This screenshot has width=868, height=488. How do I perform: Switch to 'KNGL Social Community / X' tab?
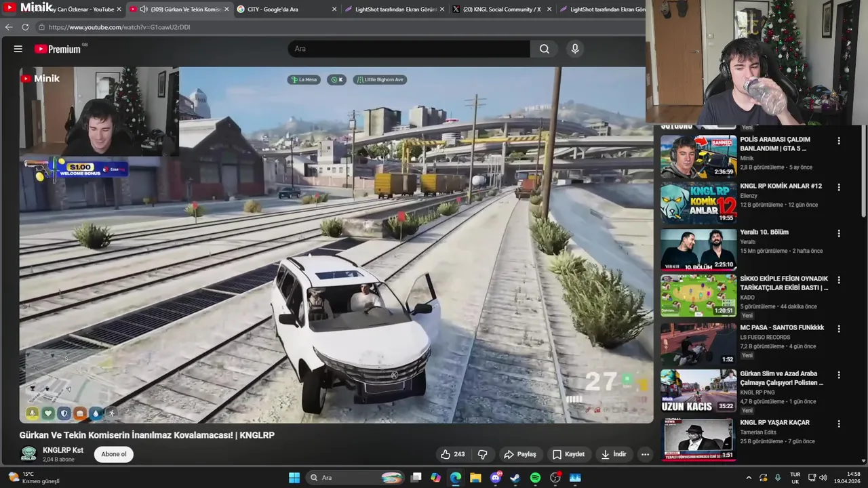[x=501, y=9]
